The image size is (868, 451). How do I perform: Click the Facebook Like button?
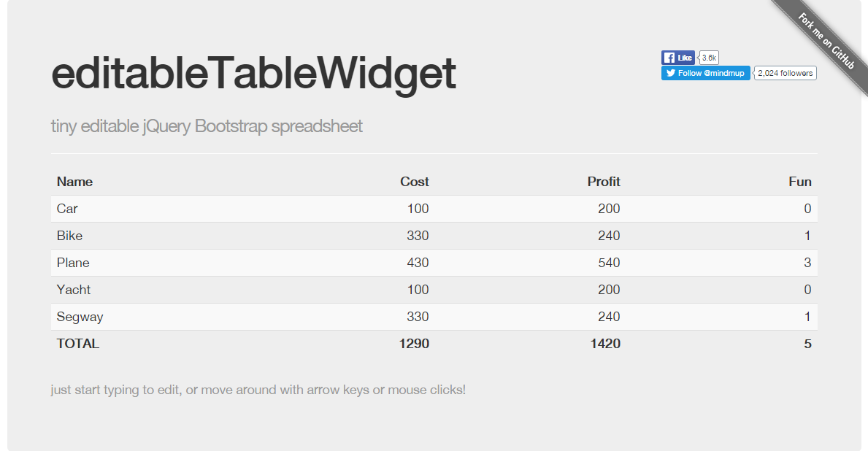pyautogui.click(x=677, y=58)
